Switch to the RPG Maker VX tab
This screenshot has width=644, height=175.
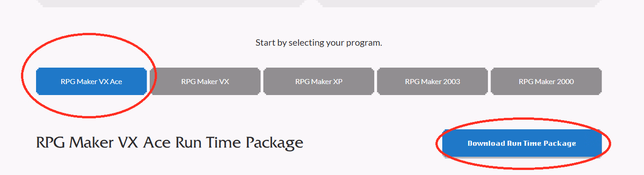click(x=205, y=82)
